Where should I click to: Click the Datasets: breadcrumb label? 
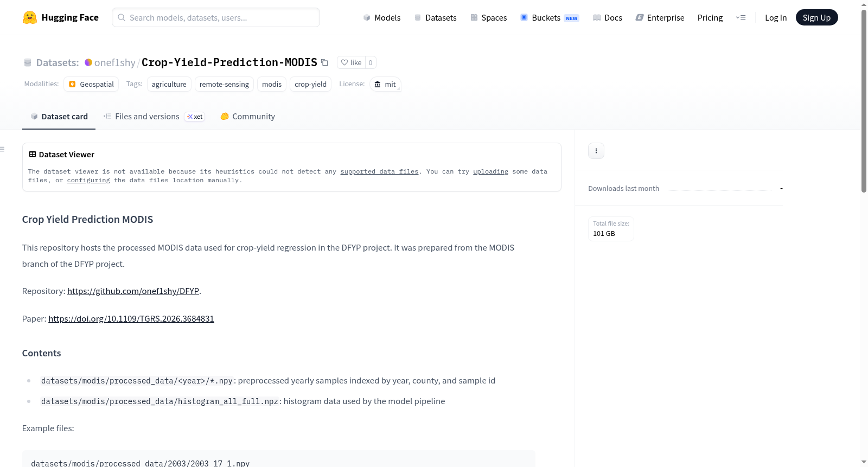tap(58, 62)
